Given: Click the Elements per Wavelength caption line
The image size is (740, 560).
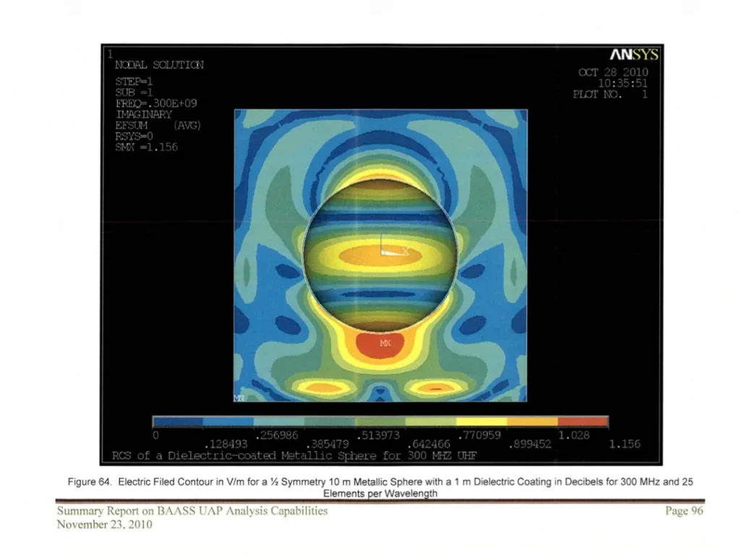Looking at the screenshot, I should (380, 494).
